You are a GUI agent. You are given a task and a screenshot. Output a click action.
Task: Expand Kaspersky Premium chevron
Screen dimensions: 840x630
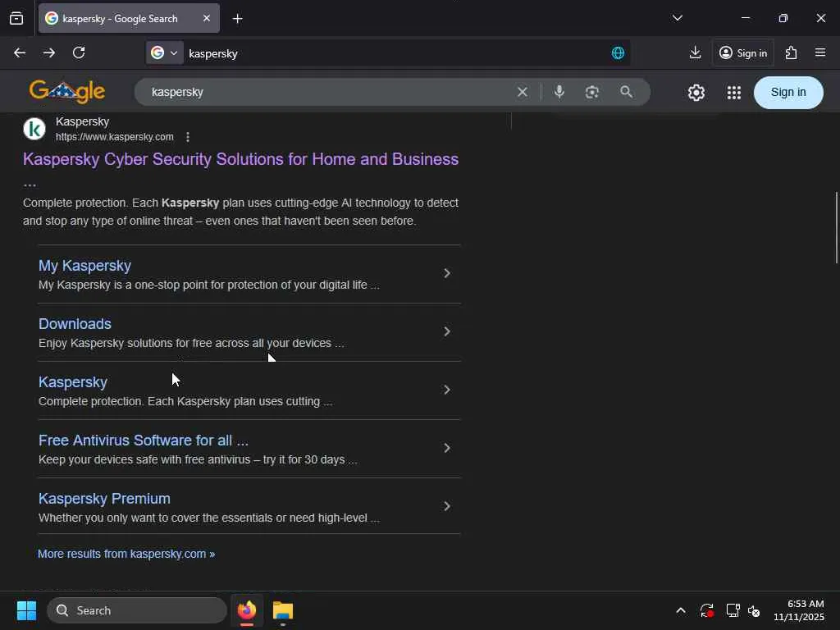point(447,506)
